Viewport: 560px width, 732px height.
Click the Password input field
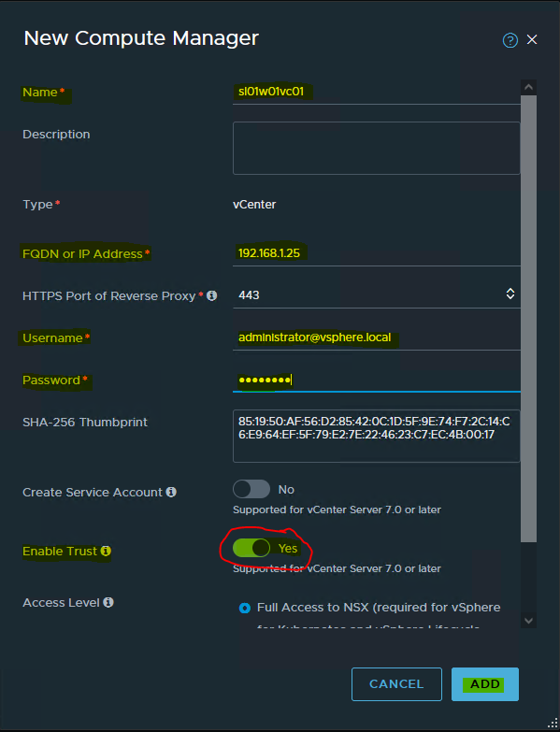(x=377, y=380)
